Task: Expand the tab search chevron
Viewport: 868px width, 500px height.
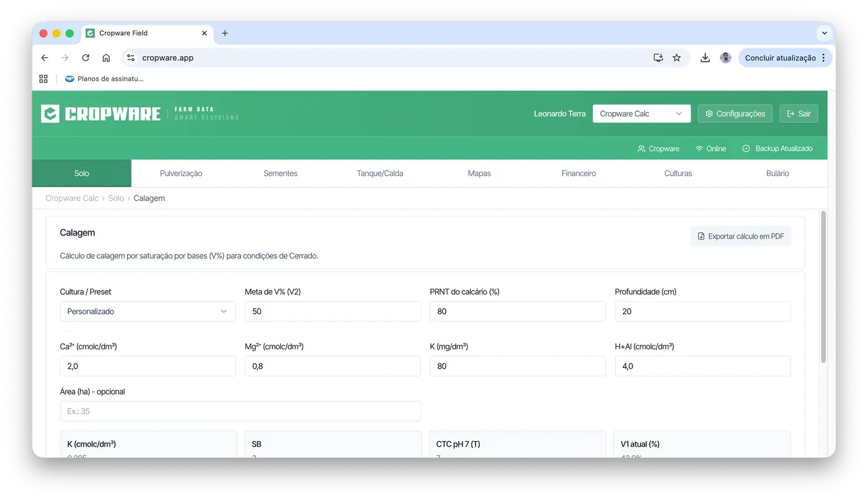Action: click(x=824, y=33)
